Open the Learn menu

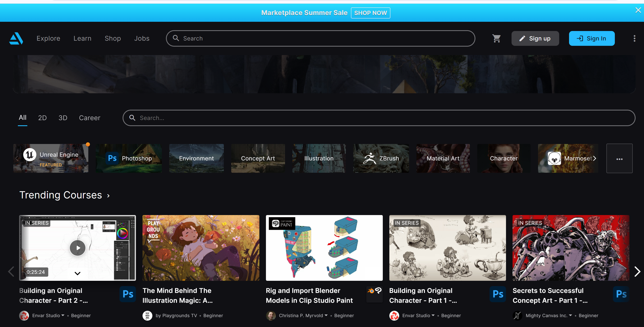point(82,38)
